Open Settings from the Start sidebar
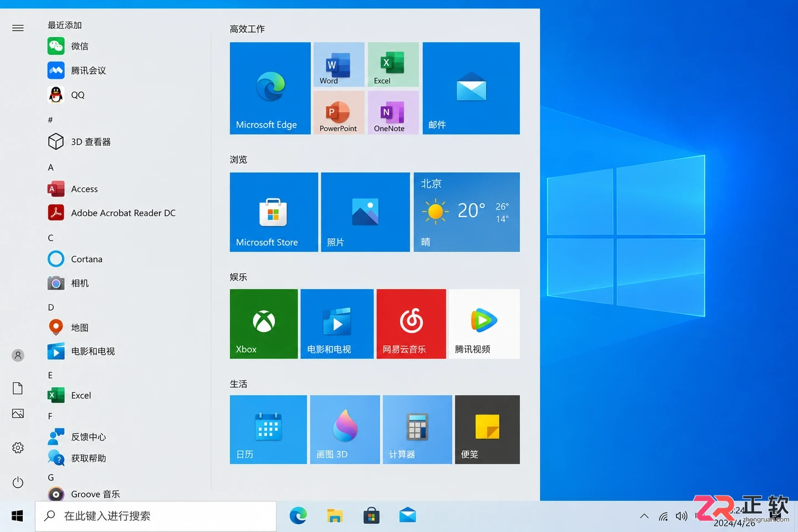Screen dimensions: 798x532 [18, 448]
